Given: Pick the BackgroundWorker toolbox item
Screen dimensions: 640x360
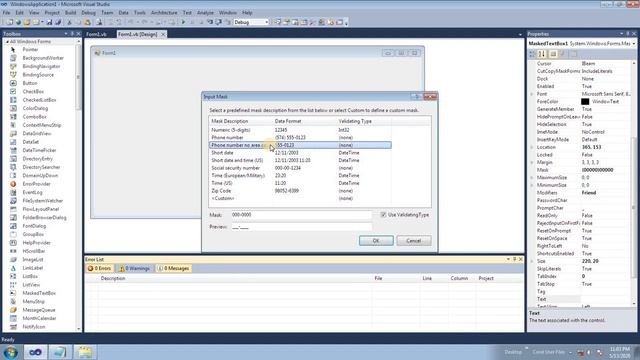Looking at the screenshot, I should coord(43,58).
